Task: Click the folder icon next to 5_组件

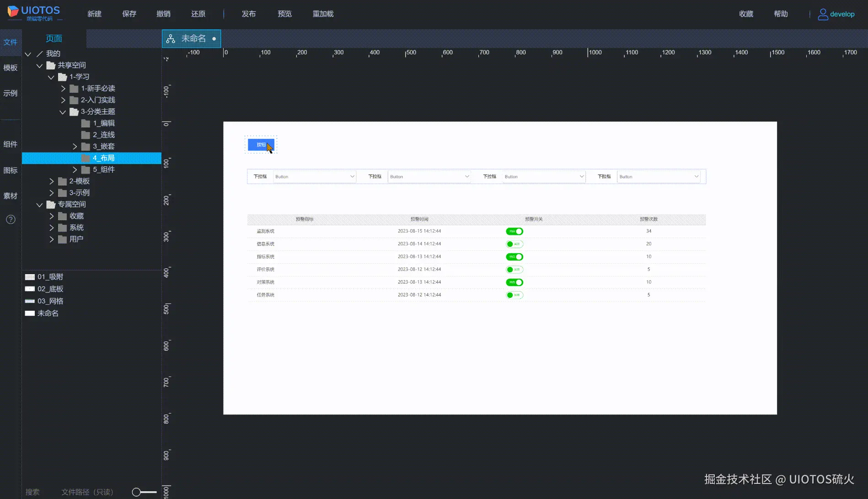Action: click(86, 170)
